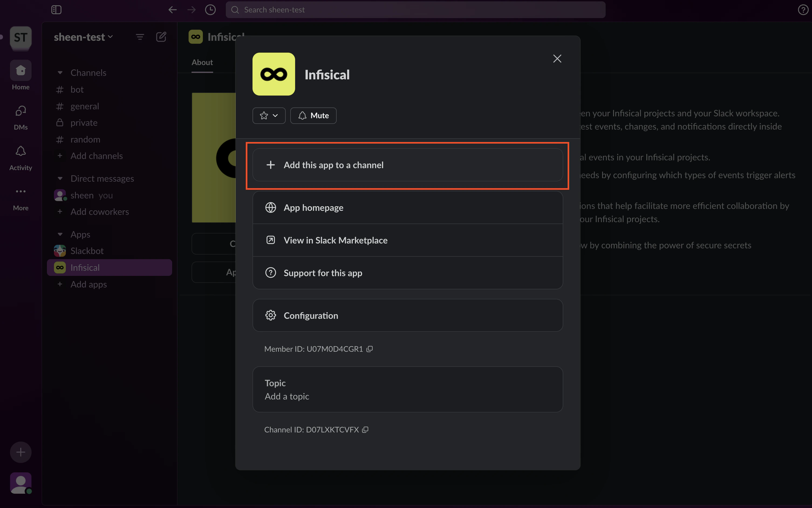Open Configuration
The height and width of the screenshot is (508, 812).
tap(408, 316)
